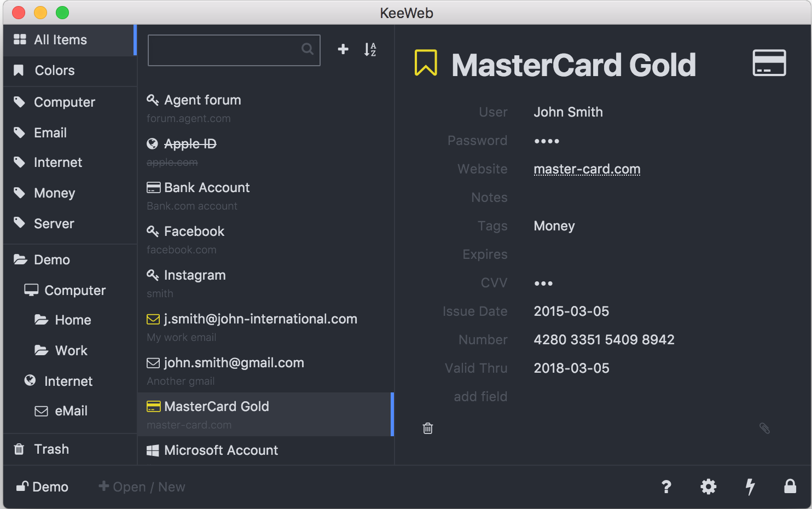Image resolution: width=812 pixels, height=509 pixels.
Task: Select the Facebook entry
Action: point(265,239)
